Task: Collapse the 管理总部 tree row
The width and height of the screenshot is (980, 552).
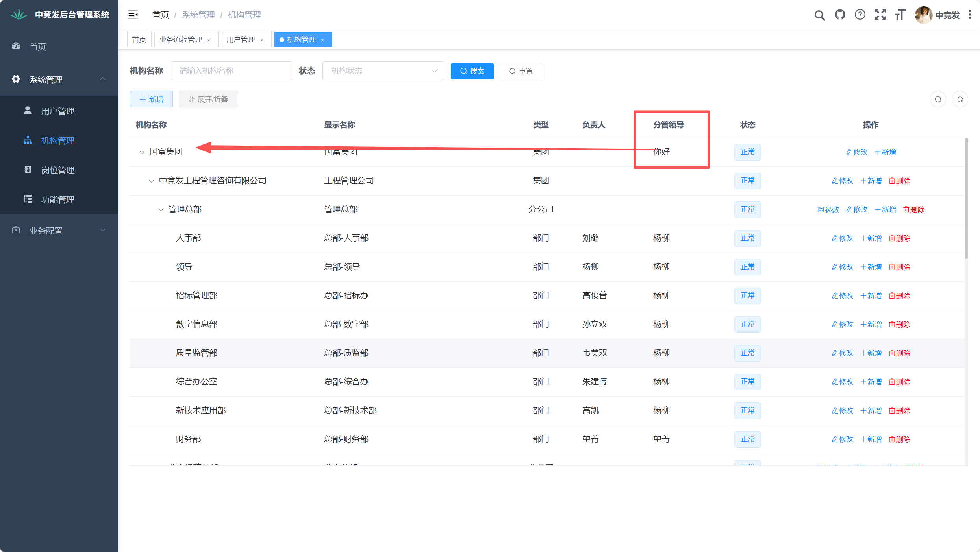Action: click(x=161, y=210)
